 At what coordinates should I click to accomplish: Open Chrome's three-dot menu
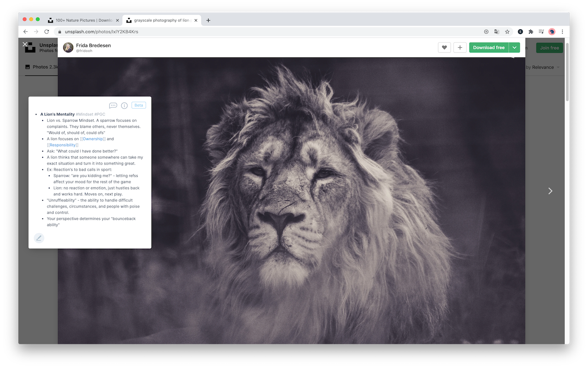tap(562, 31)
